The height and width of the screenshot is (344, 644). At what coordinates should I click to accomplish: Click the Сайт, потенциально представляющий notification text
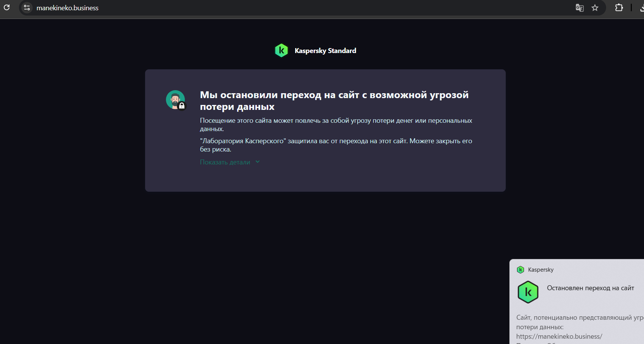[580, 322]
